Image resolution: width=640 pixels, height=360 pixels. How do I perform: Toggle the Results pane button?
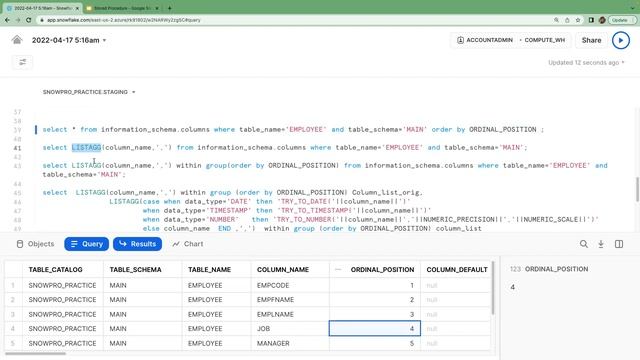pos(138,244)
